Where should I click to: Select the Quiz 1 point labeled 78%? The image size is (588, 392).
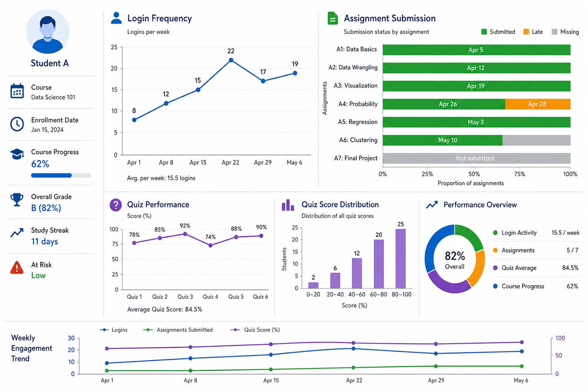(x=134, y=243)
